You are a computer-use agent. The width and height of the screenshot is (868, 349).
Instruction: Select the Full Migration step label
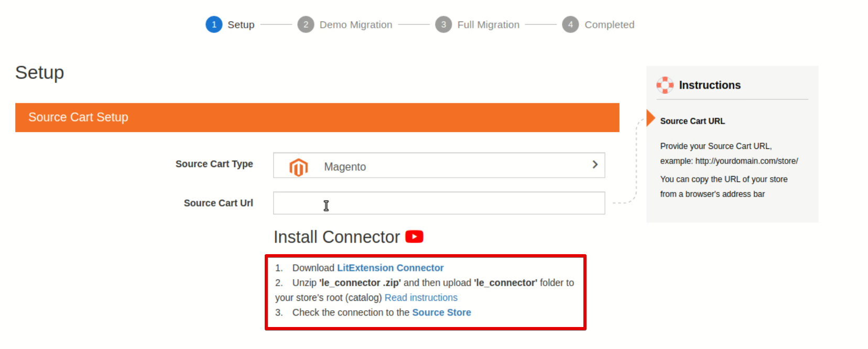[489, 25]
